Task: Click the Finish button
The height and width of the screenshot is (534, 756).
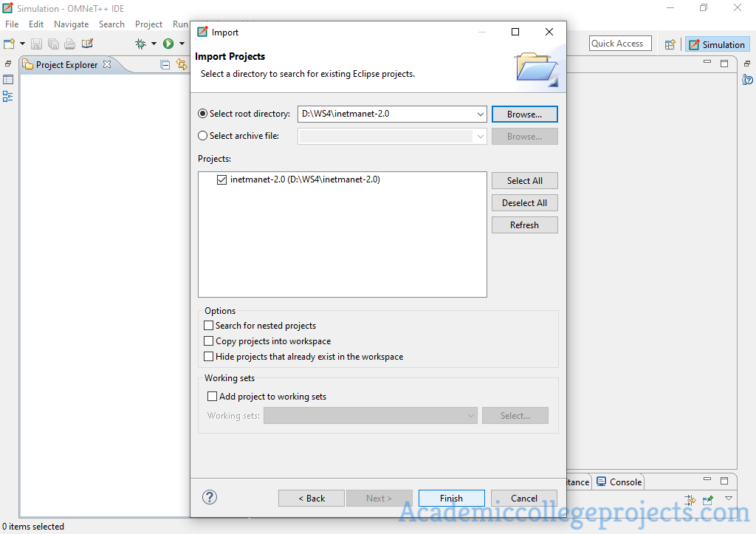Action: pyautogui.click(x=451, y=499)
